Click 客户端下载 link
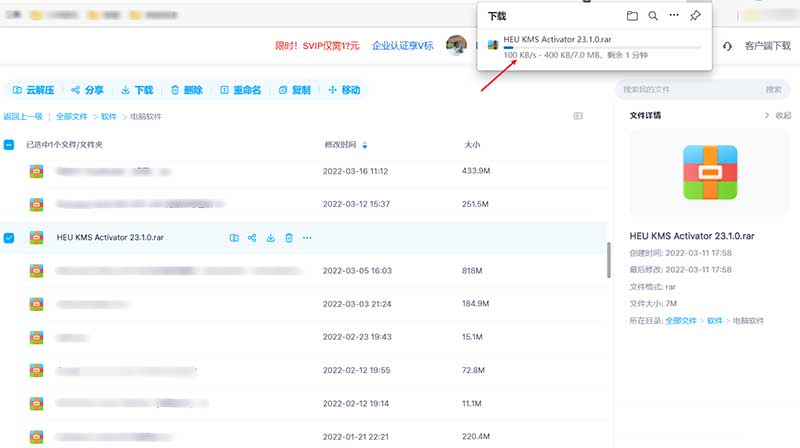Screen dimensions: 800x448 click(x=768, y=46)
